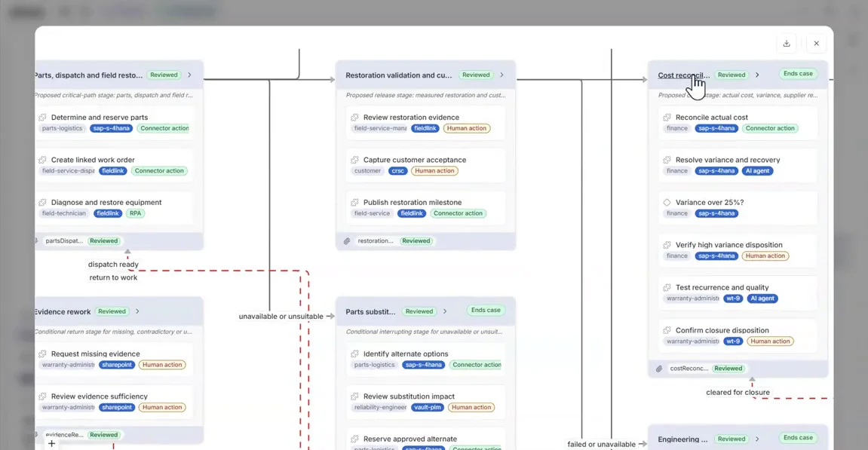Viewport: 868px width, 450px height.
Task: Click the puzzle icon beside Confirm closure disposition
Action: pyautogui.click(x=667, y=330)
